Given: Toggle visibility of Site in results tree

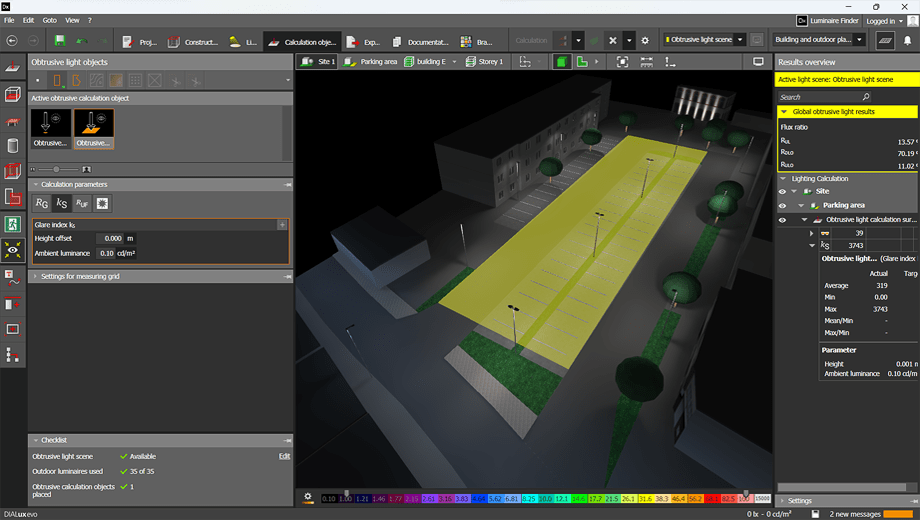Looking at the screenshot, I should click(782, 192).
